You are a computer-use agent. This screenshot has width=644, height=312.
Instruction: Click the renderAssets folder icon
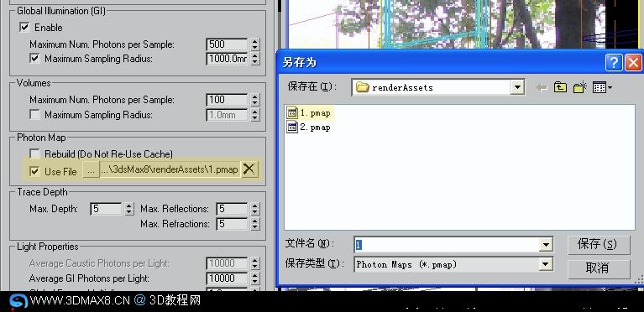tap(362, 87)
